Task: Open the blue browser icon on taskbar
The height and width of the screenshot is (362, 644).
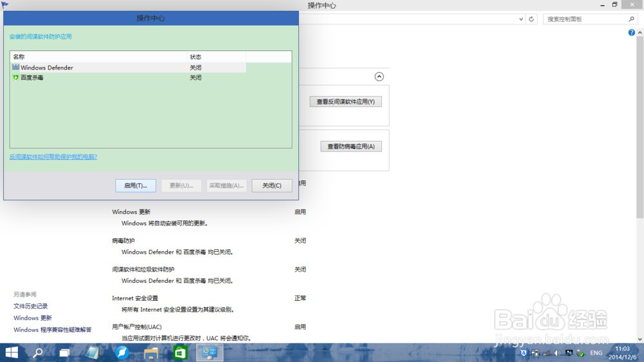Action: click(x=122, y=352)
